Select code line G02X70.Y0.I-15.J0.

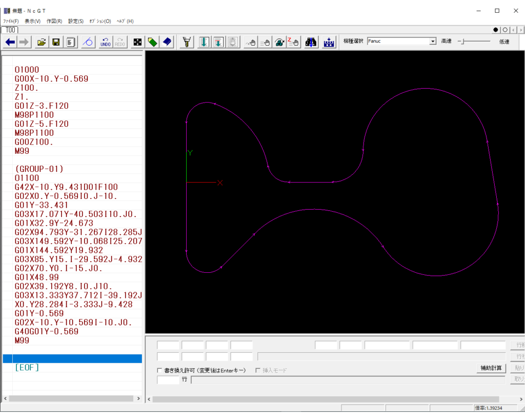58,269
